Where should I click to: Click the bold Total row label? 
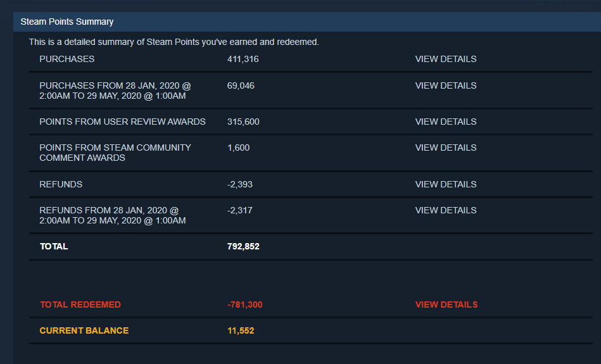(54, 246)
